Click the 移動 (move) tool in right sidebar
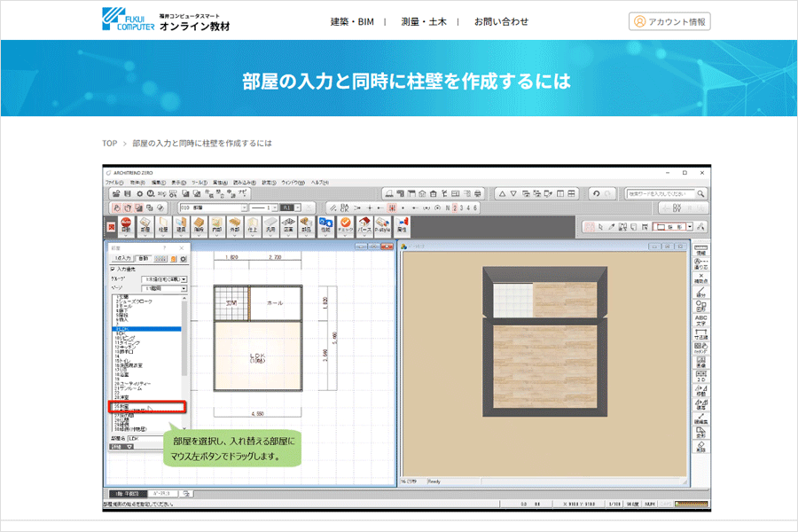The height and width of the screenshot is (532, 798). [700, 393]
